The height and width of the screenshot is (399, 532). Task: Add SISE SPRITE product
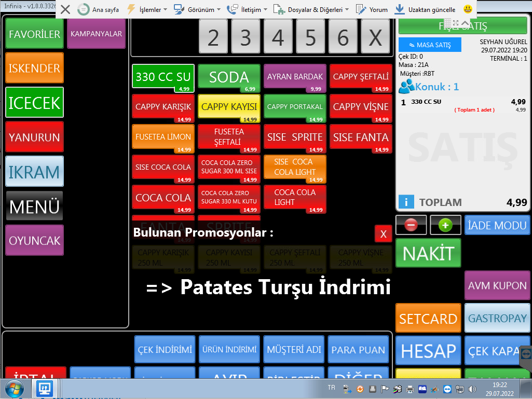pos(295,139)
